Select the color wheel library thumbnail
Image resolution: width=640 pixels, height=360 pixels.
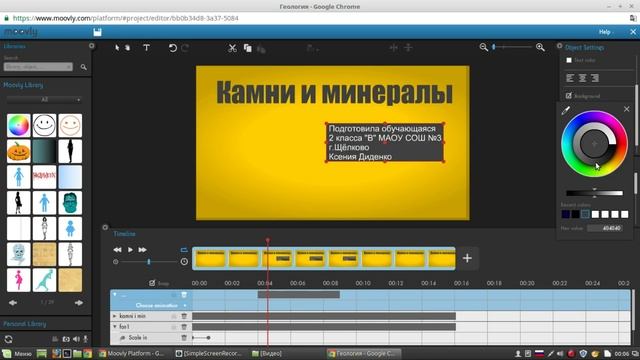pos(18,125)
